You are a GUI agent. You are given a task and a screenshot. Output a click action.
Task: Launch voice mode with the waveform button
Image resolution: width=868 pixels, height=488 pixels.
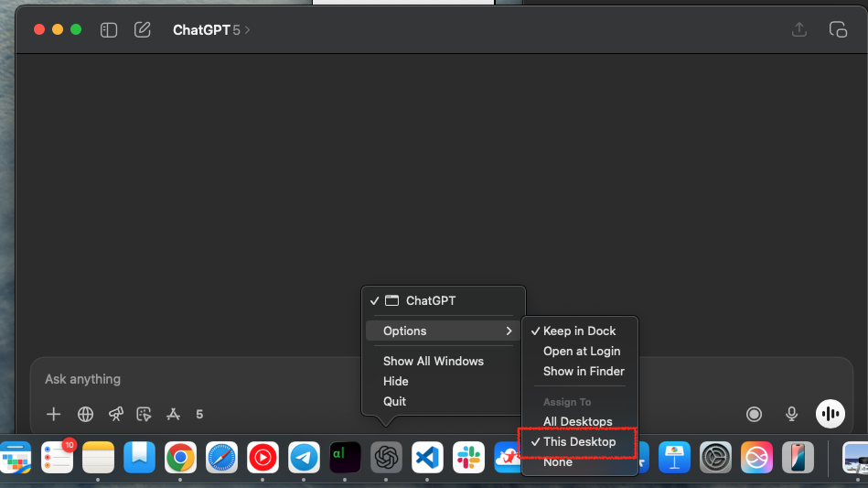coord(830,414)
